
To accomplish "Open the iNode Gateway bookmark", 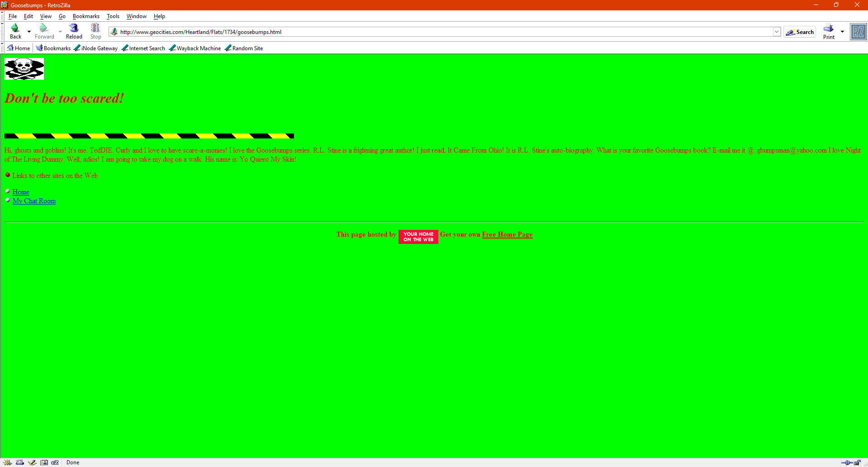I will 95,48.
